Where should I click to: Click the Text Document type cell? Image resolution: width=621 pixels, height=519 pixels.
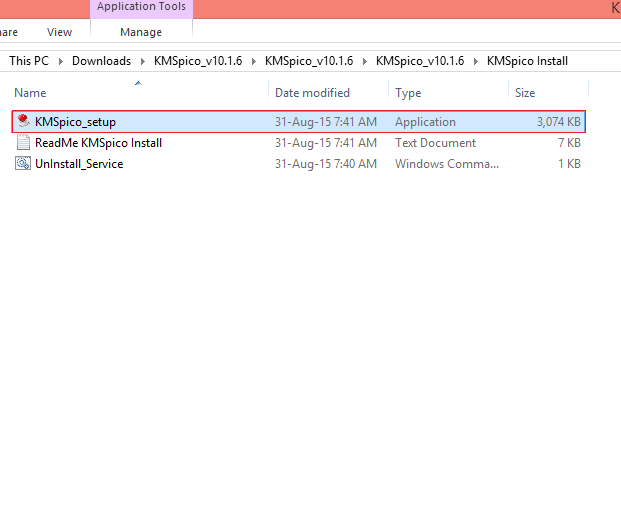[x=433, y=143]
